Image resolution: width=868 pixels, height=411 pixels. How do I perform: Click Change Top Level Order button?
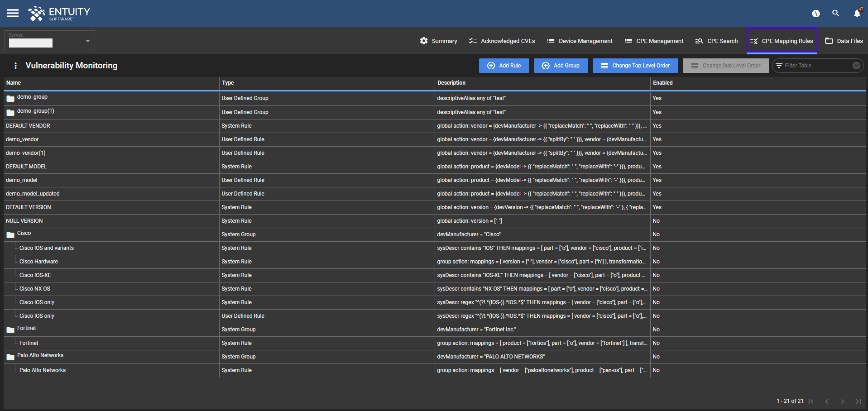(x=635, y=66)
